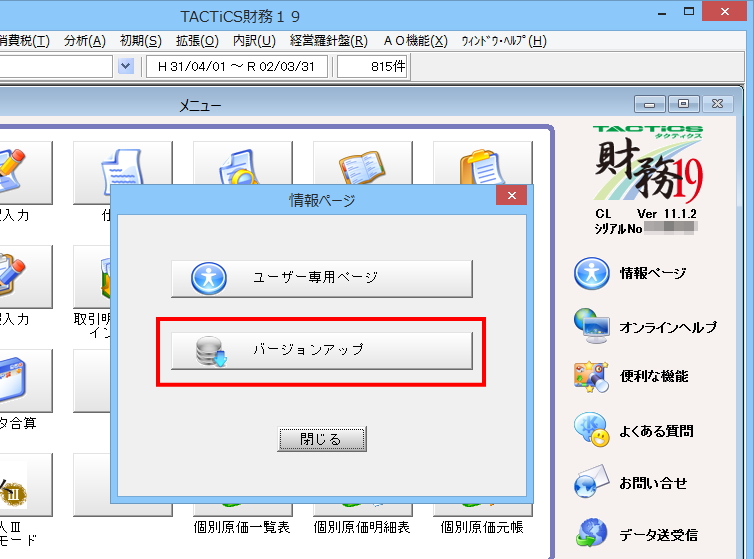Open the 経営羅針盤(R) menu
Screen dimensions: 754x559
tap(328, 41)
